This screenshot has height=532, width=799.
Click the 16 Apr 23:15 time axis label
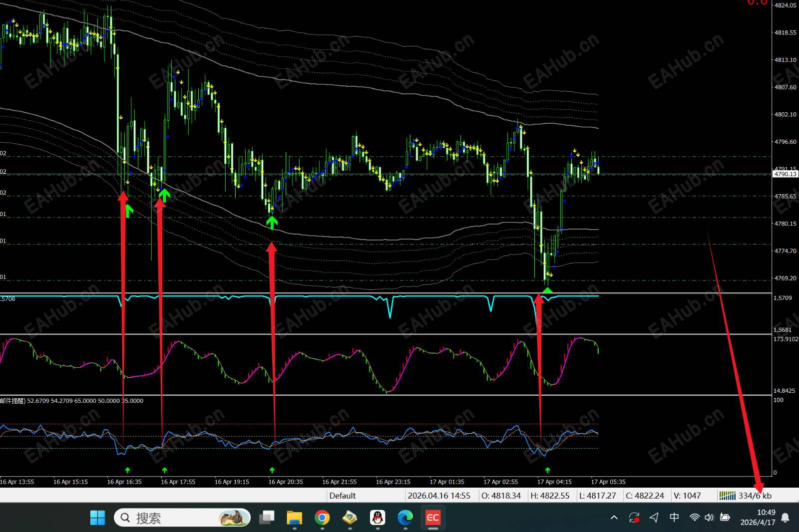coord(393,482)
